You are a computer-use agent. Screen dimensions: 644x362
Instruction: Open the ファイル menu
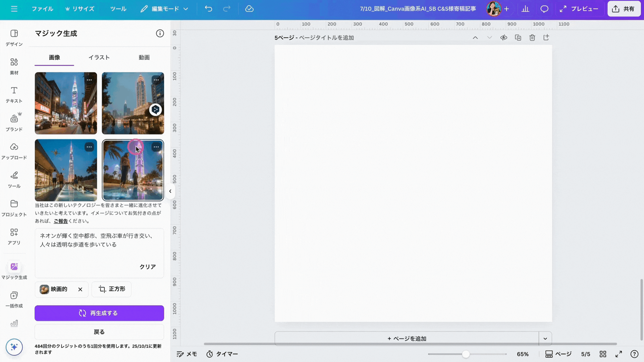42,9
